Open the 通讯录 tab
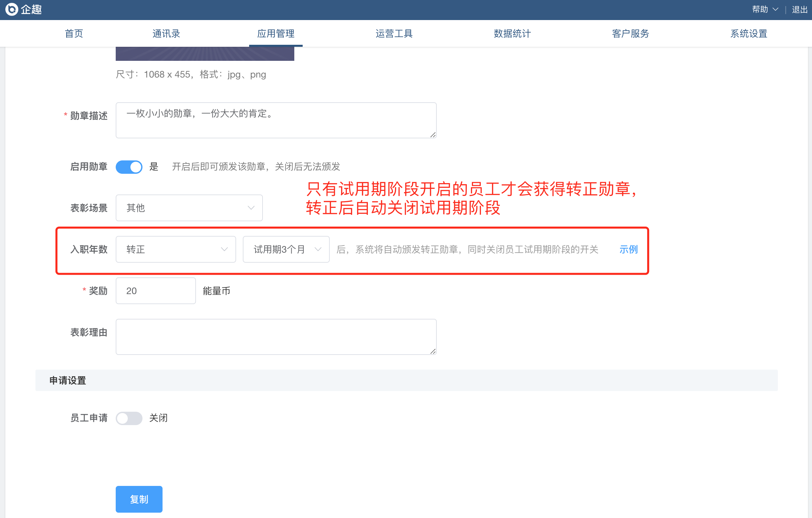The height and width of the screenshot is (518, 812). point(166,33)
